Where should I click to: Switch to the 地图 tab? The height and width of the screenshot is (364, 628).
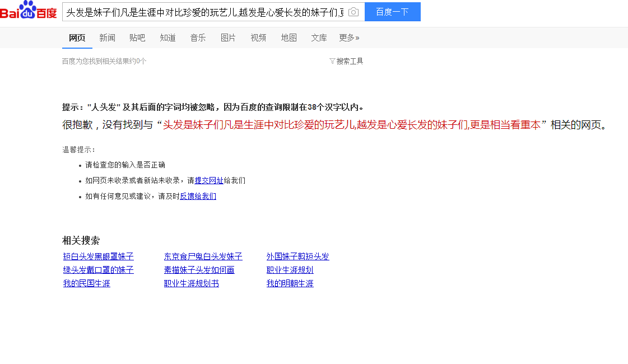pos(289,38)
